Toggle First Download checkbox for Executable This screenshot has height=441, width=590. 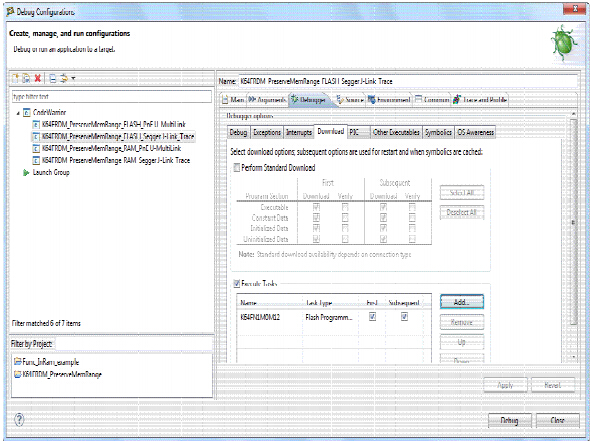[316, 207]
